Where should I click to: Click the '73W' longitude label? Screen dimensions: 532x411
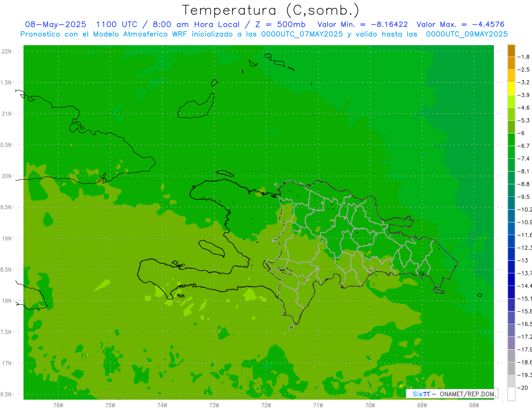coord(214,405)
